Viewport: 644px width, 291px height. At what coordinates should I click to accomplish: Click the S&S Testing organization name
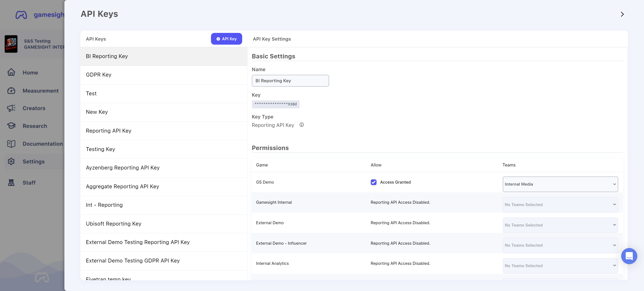coord(37,41)
